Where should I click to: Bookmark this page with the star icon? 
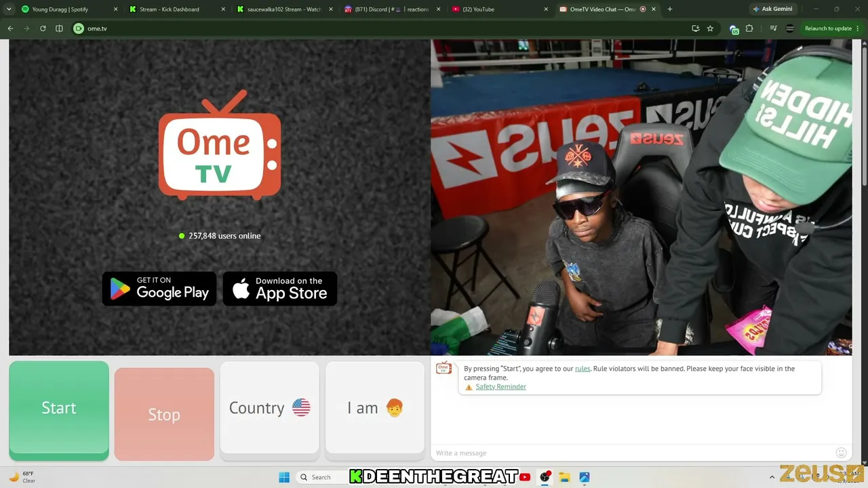click(x=710, y=28)
